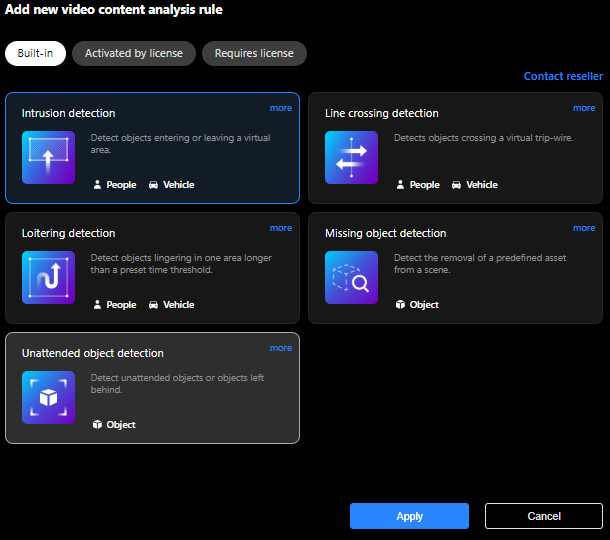Click the Apply button
Viewport: 610px width, 540px height.
(x=409, y=516)
